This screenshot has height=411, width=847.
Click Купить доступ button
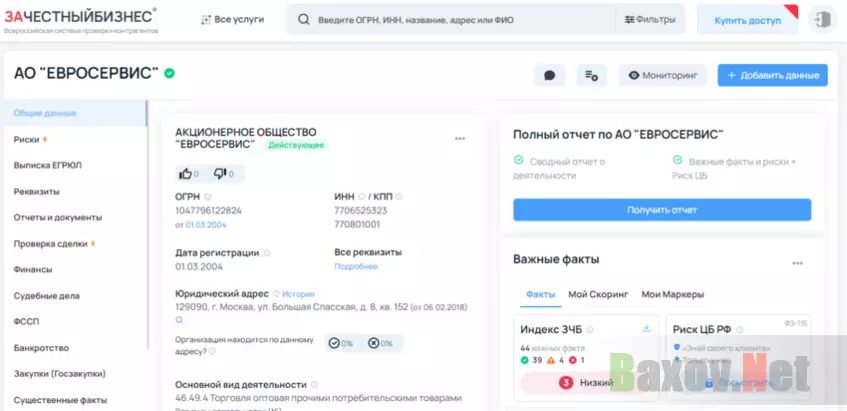(748, 21)
